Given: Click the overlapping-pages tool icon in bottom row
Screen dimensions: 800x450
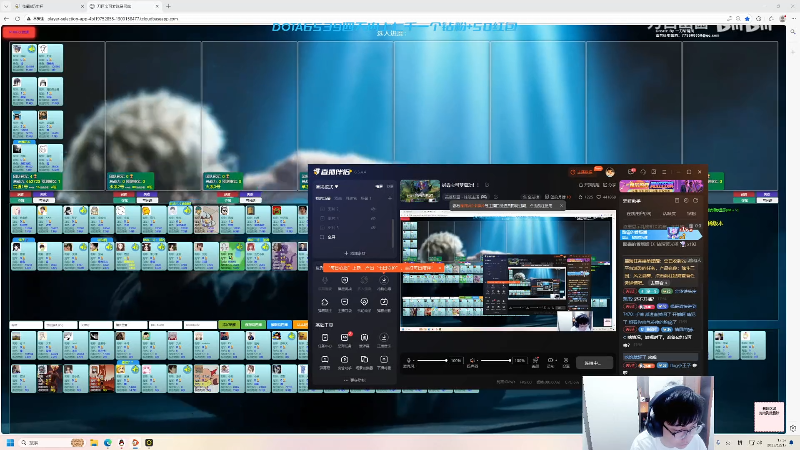Looking at the screenshot, I should point(364,360).
